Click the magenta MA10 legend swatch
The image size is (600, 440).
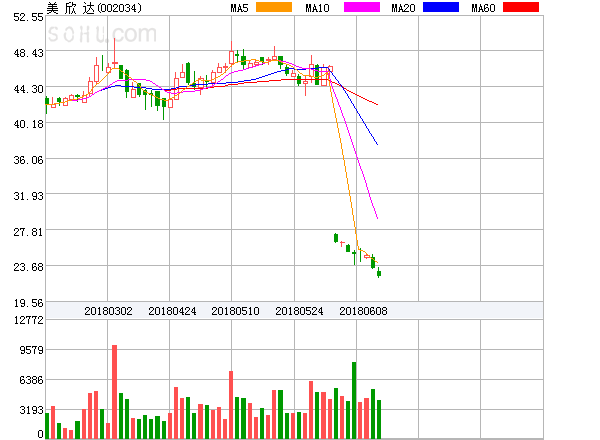click(362, 7)
